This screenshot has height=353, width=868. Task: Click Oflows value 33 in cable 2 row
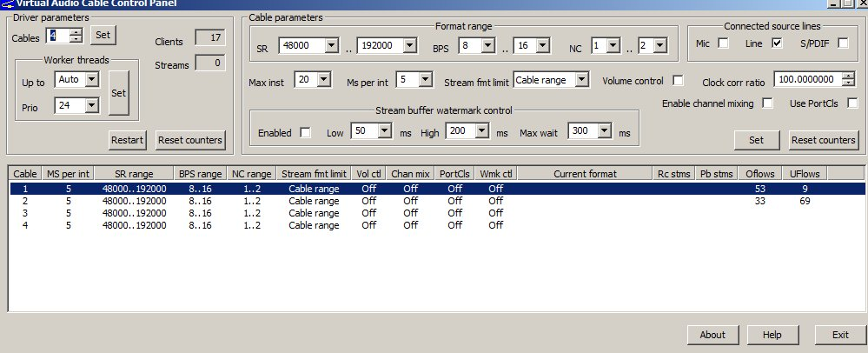(x=759, y=201)
